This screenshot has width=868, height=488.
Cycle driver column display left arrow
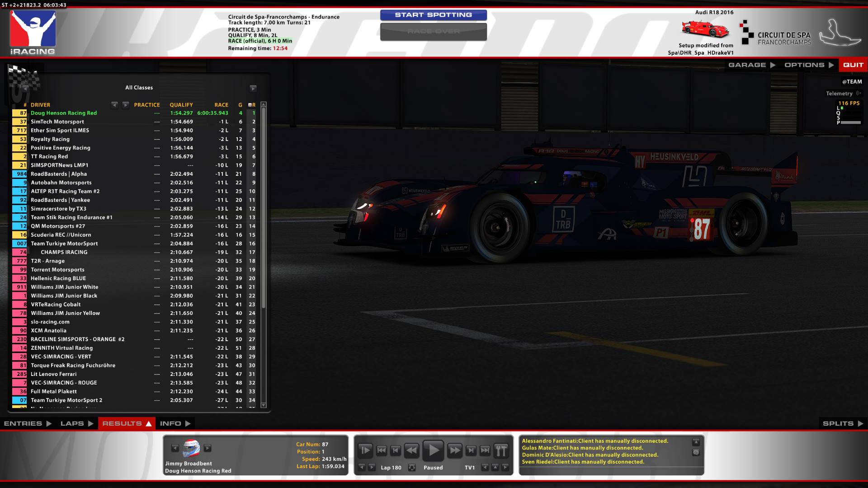pos(115,105)
